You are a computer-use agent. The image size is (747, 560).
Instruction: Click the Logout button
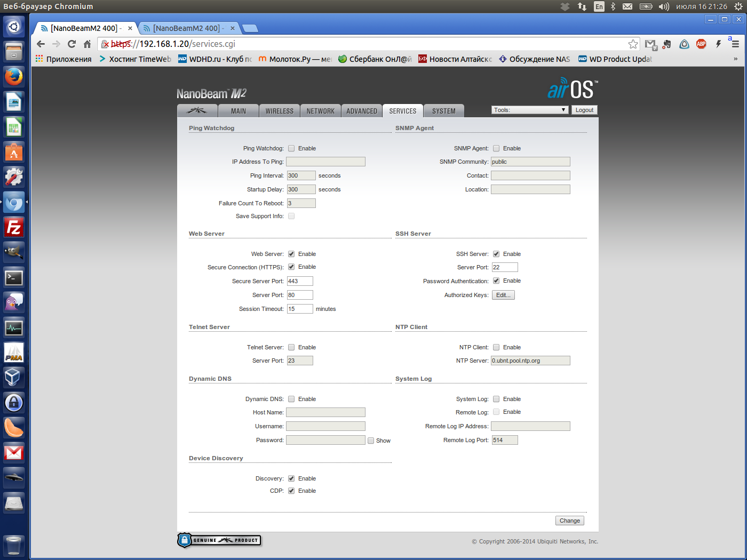click(584, 110)
